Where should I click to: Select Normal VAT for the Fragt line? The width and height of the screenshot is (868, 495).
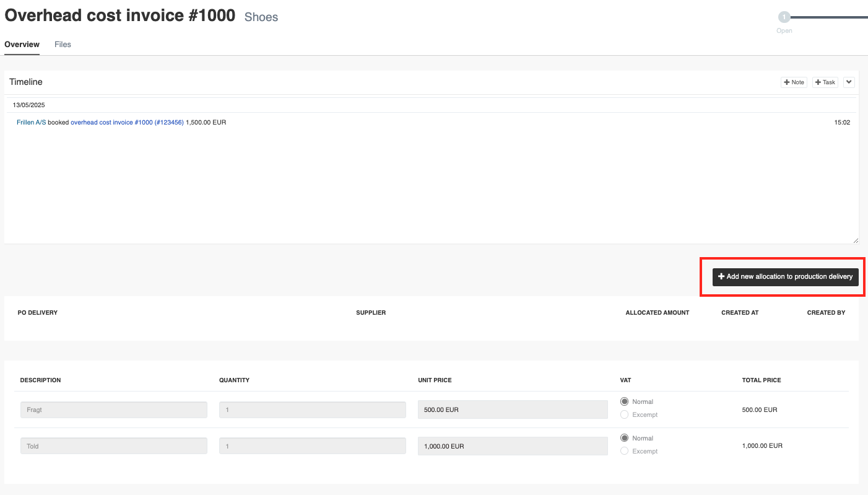pos(624,402)
